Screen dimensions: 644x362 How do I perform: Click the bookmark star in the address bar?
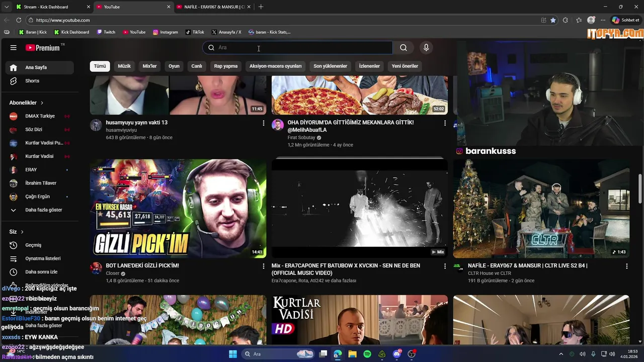click(x=553, y=20)
